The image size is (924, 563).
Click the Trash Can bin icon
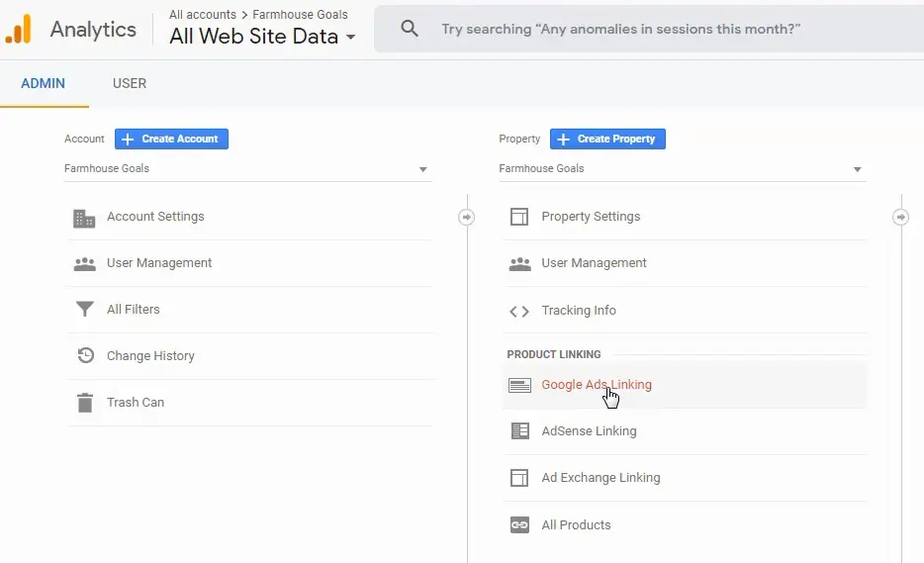[85, 403]
